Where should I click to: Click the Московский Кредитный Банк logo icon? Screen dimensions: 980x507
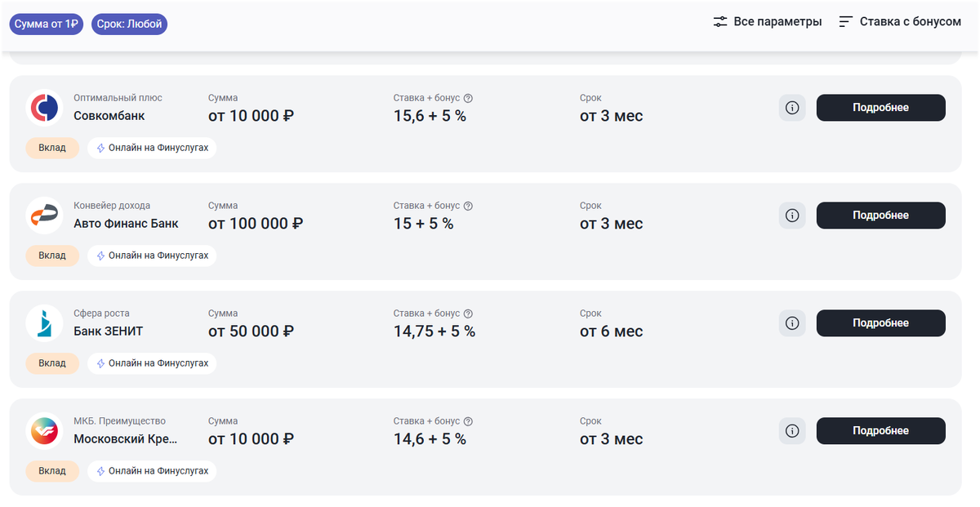point(44,431)
